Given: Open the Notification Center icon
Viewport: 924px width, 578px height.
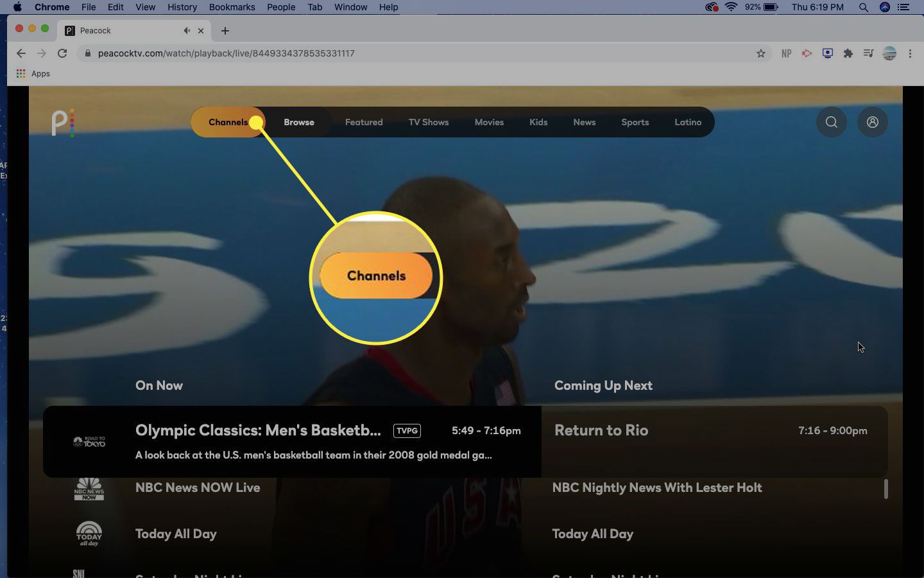Looking at the screenshot, I should point(903,7).
